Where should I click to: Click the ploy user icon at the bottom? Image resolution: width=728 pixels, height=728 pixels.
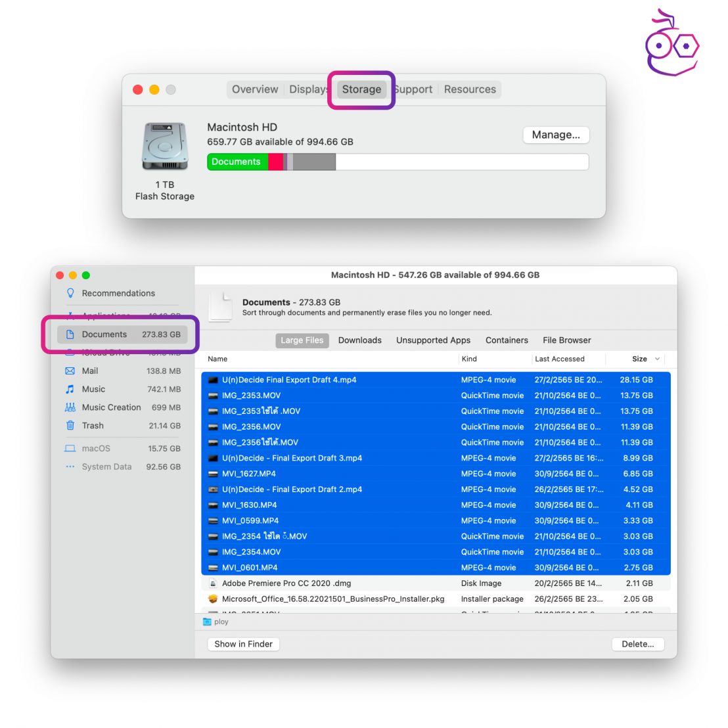[208, 621]
